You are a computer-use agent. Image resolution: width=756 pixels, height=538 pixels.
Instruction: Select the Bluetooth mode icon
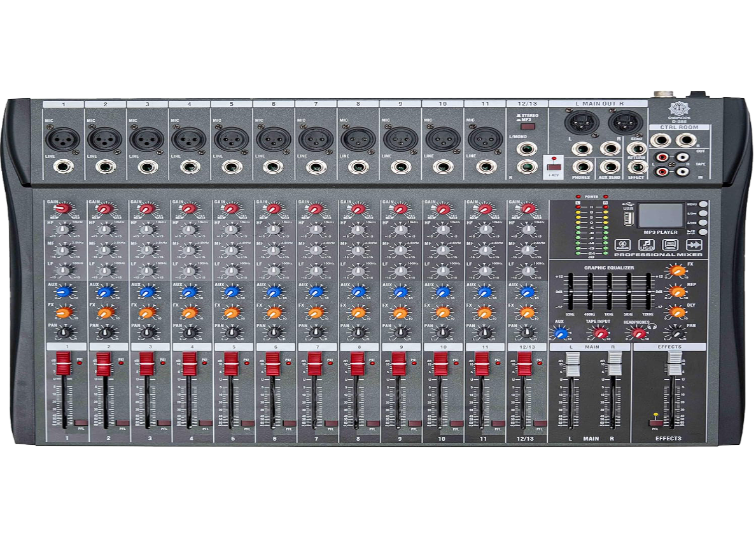pyautogui.click(x=622, y=245)
